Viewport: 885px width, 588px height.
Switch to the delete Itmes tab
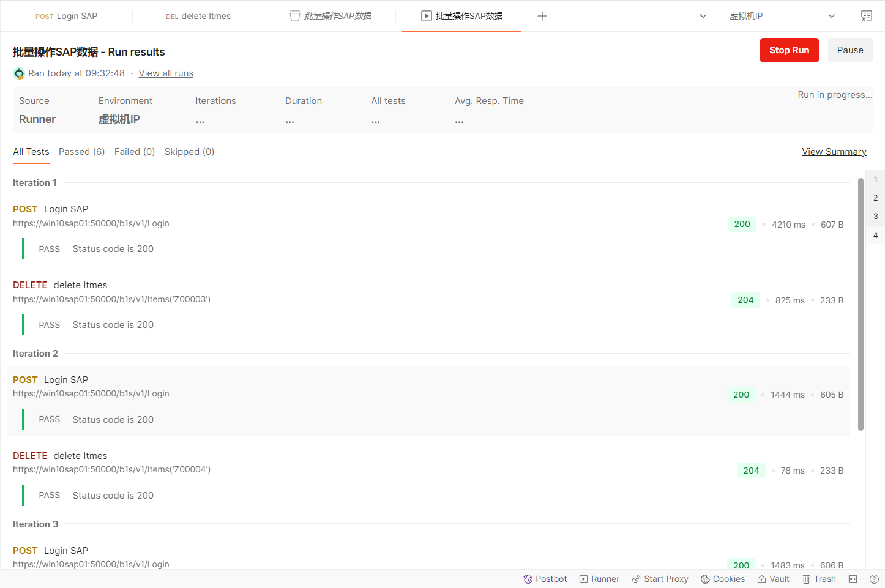pyautogui.click(x=198, y=16)
